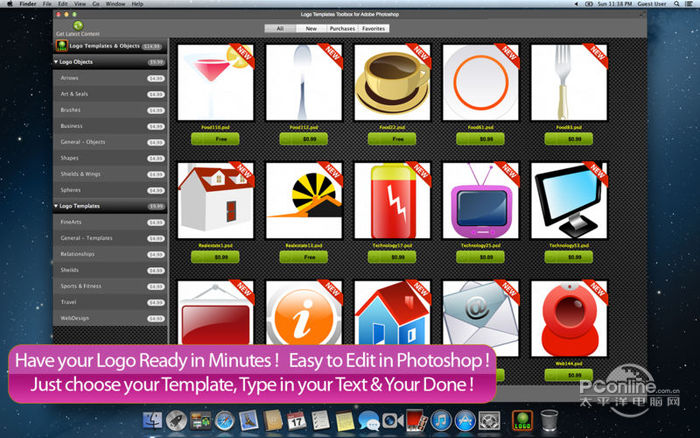Open yellow Notes icon in dock
The image size is (700, 438).
click(345, 420)
